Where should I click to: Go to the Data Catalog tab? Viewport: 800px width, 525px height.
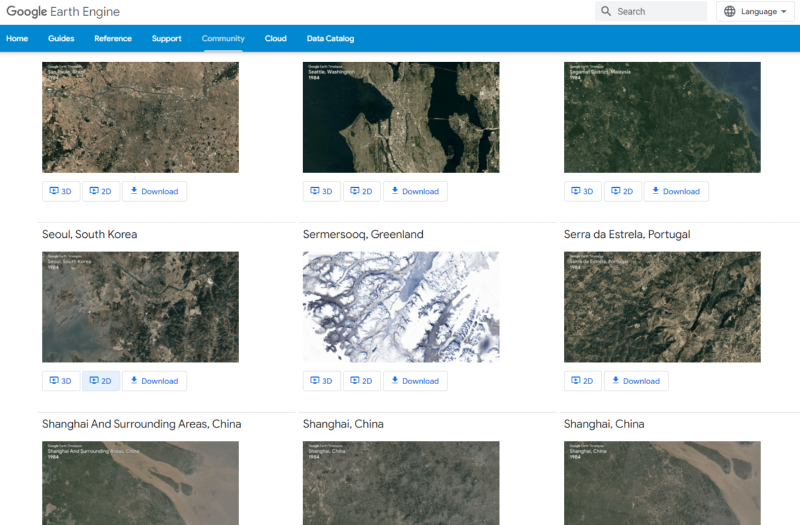[330, 39]
